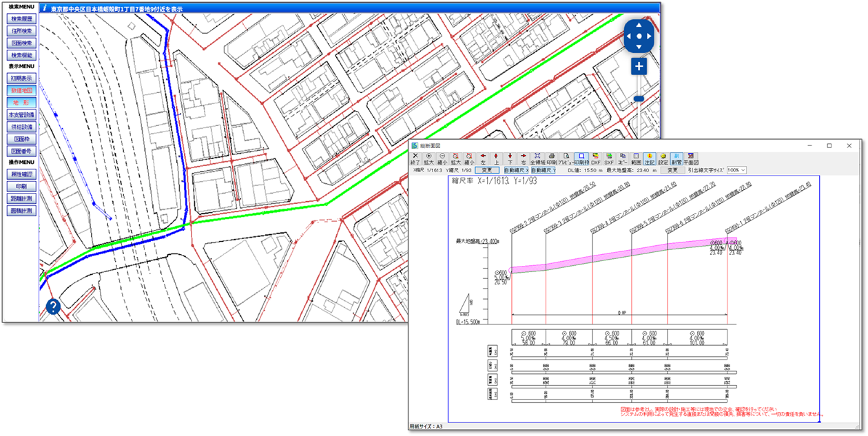Select 距離計測 in the operation menu
This screenshot has width=868, height=436.
click(x=21, y=199)
